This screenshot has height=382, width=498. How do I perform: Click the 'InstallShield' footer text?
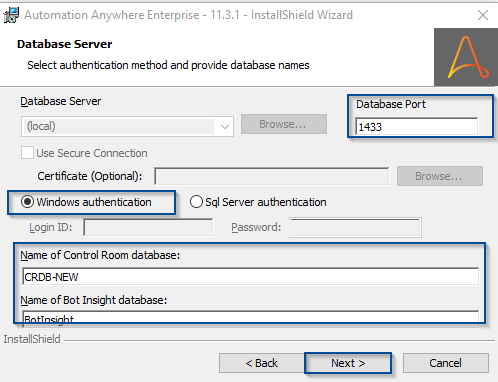click(x=32, y=339)
